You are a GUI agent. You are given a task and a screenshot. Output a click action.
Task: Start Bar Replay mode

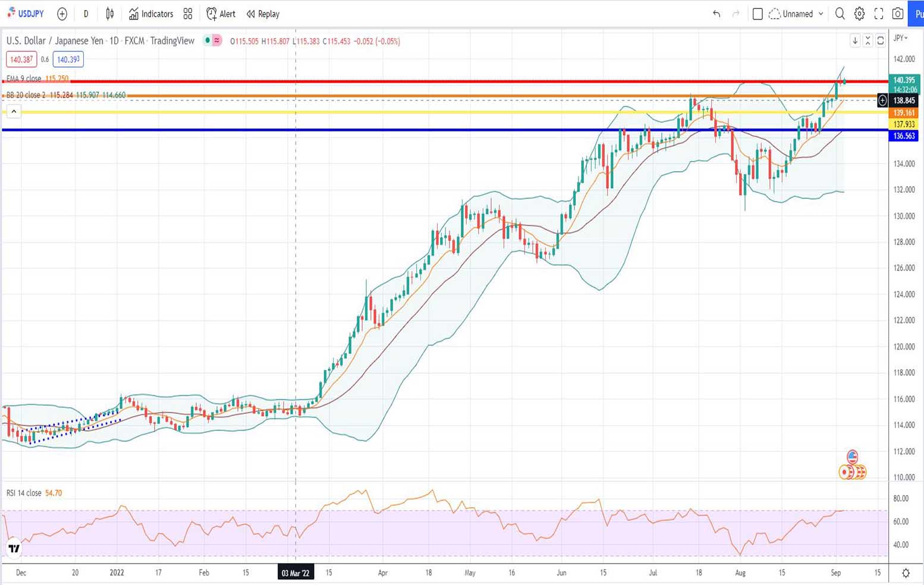263,14
